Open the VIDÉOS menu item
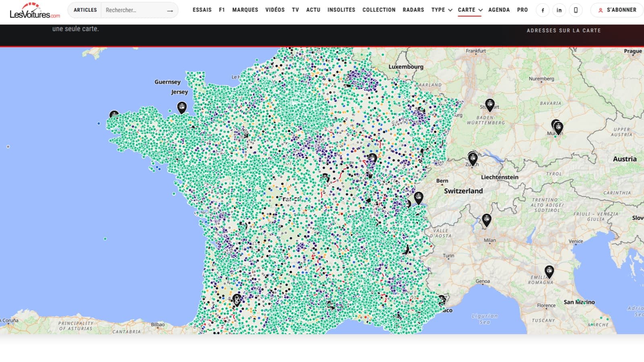644x362 pixels. (275, 10)
